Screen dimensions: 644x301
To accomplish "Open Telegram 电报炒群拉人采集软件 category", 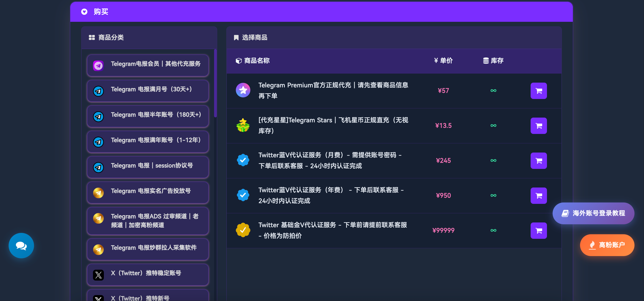I will tap(148, 249).
